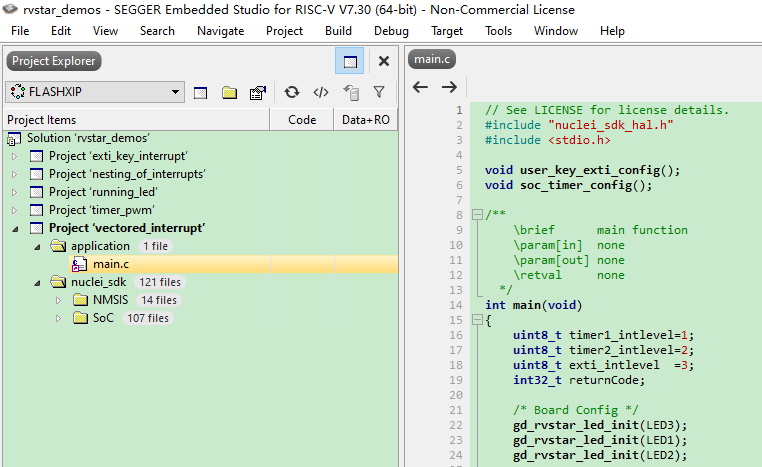Open project options icon in explorer toolbar
The width and height of the screenshot is (762, 467).
point(258,92)
